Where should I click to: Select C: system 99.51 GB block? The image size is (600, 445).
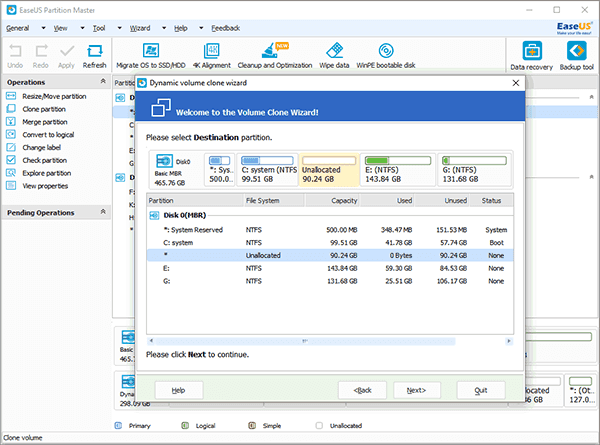point(267,170)
